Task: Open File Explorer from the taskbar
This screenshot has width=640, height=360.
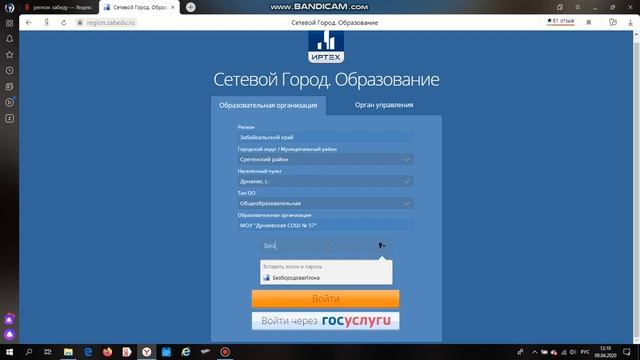Action: point(68,352)
